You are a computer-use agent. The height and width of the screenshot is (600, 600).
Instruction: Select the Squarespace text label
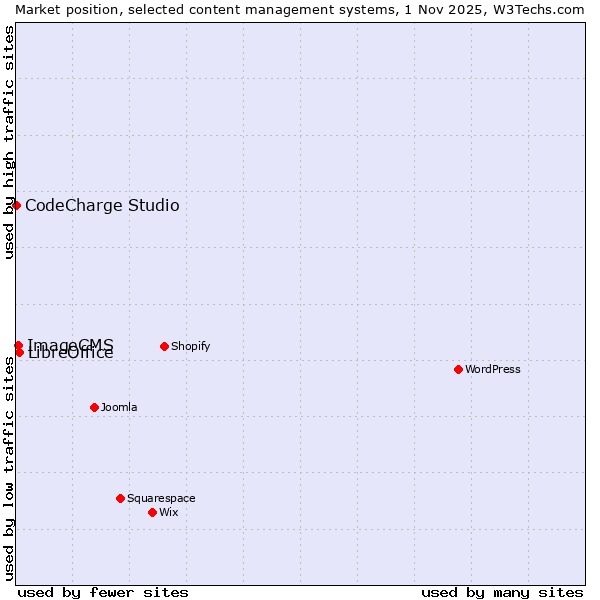pos(161,498)
